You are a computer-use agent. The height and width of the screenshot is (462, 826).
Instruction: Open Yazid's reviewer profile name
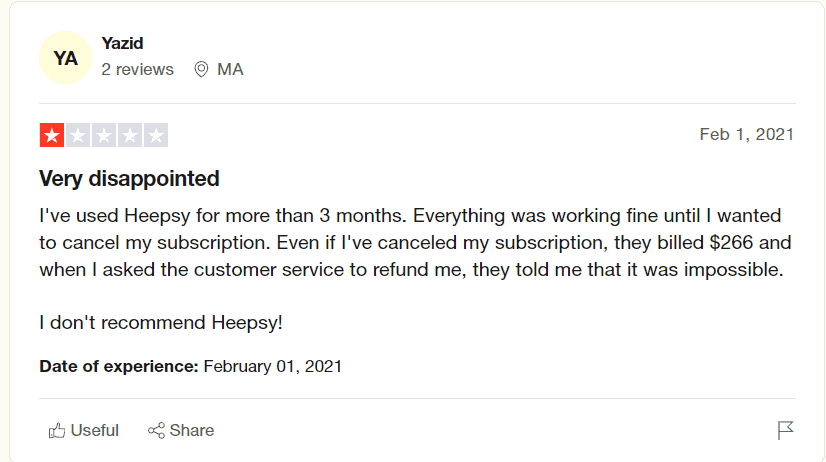pos(122,43)
